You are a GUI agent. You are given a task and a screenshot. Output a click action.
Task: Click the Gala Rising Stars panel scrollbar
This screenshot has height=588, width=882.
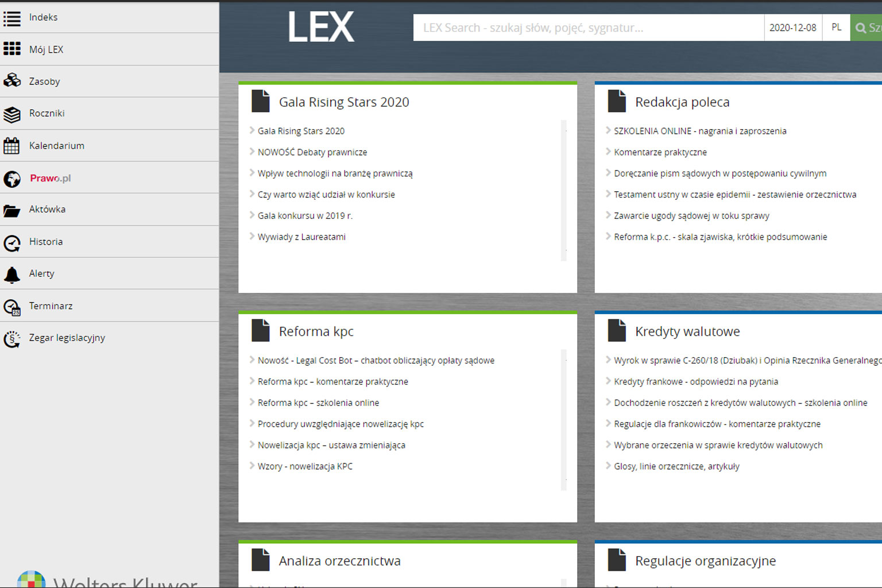[x=563, y=191]
